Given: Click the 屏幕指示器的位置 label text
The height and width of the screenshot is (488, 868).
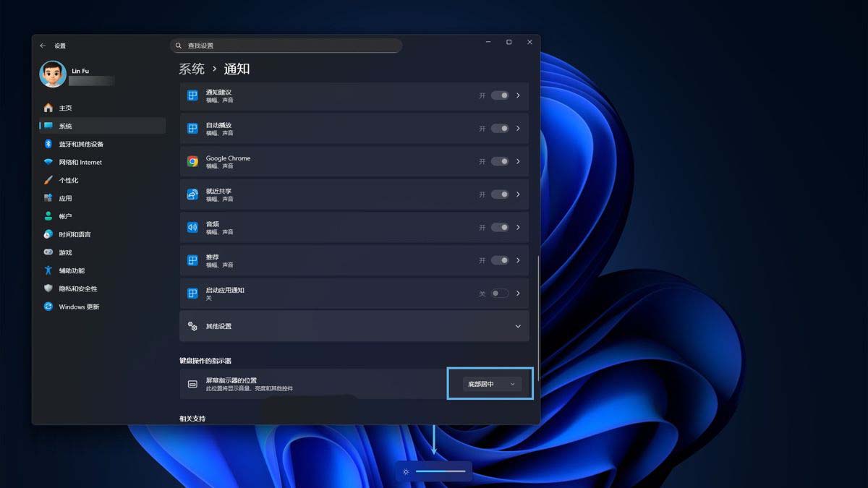Looking at the screenshot, I should [231, 380].
